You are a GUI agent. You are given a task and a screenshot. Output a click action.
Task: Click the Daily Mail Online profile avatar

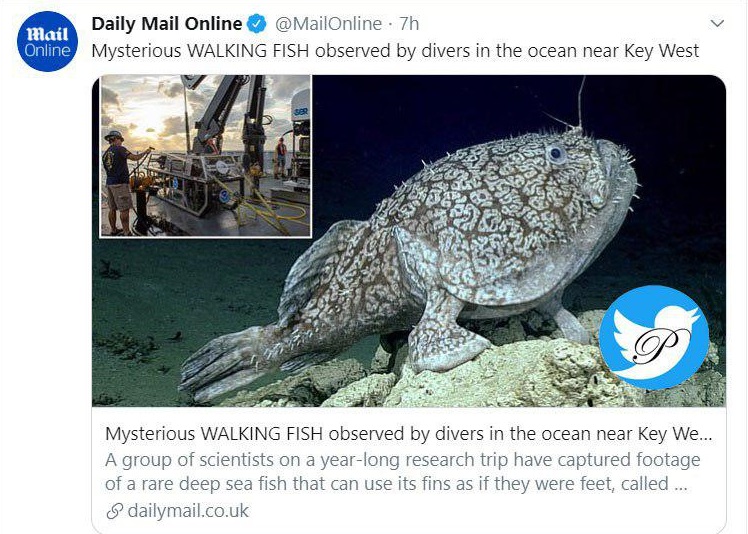(x=48, y=42)
